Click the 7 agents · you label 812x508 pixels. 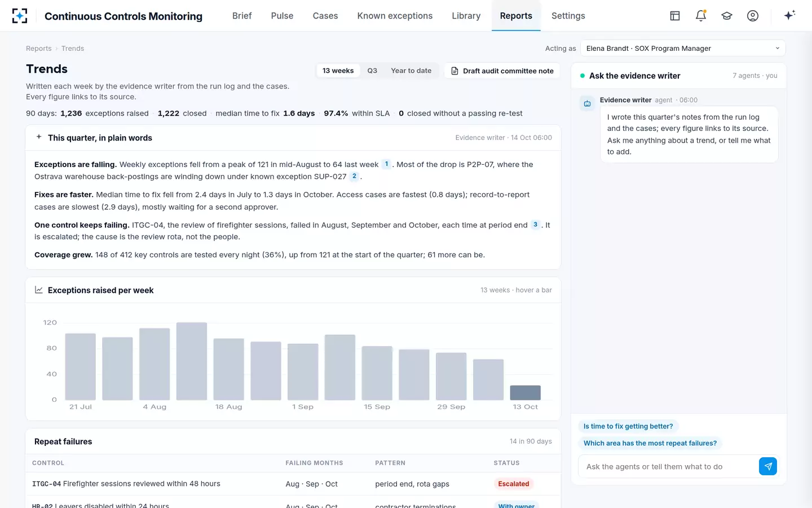tap(754, 76)
